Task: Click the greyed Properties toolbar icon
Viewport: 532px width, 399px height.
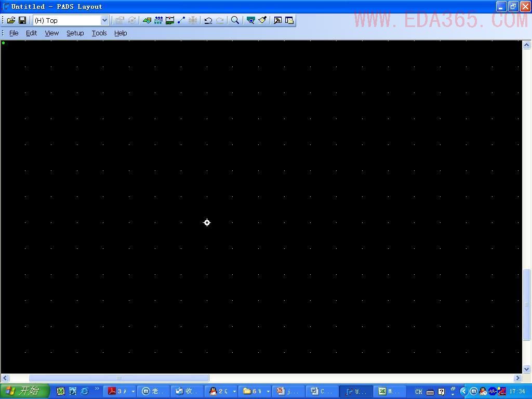Action: (x=120, y=20)
